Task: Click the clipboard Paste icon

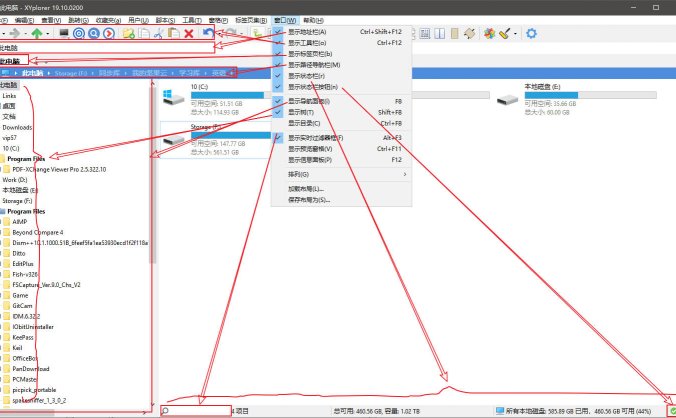Action: pos(174,33)
